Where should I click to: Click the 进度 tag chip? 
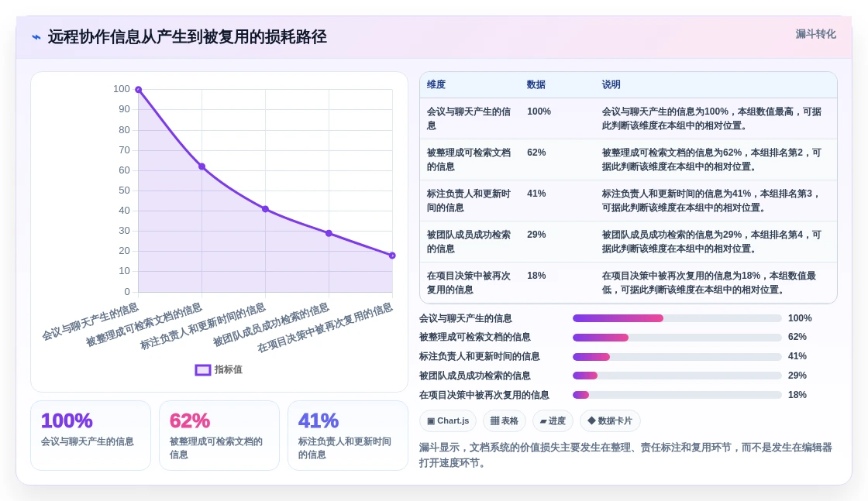pos(553,420)
